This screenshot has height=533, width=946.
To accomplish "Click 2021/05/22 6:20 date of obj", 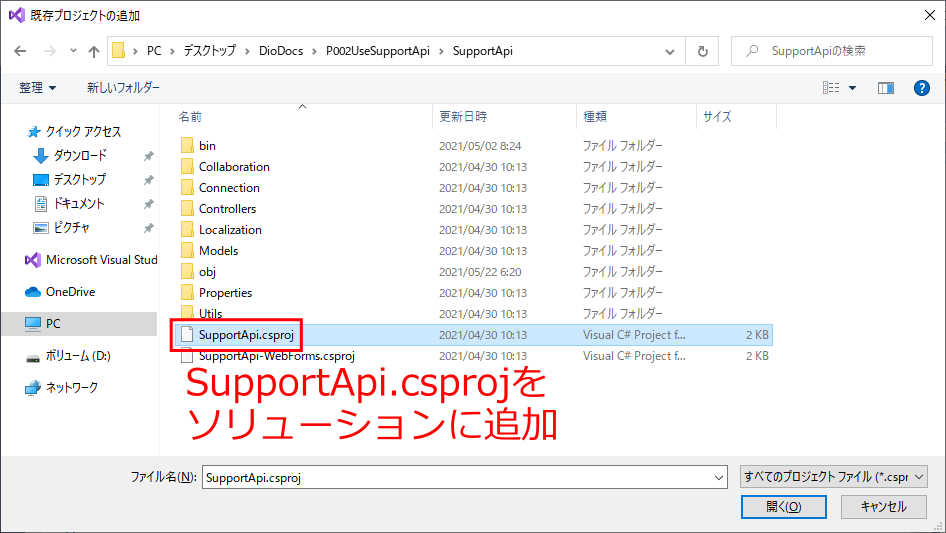I will click(x=480, y=272).
